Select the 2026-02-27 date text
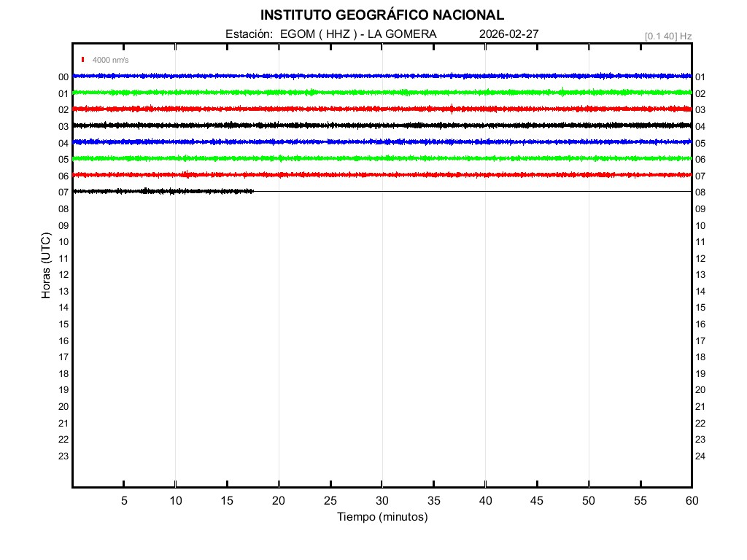This screenshot has height=560, width=747. click(509, 34)
